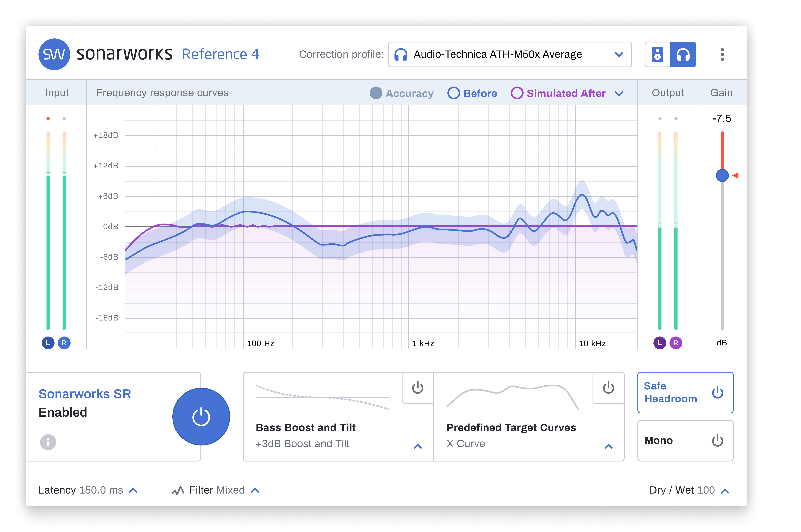Click the -18dB axis label
This screenshot has height=532, width=801.
point(107,318)
